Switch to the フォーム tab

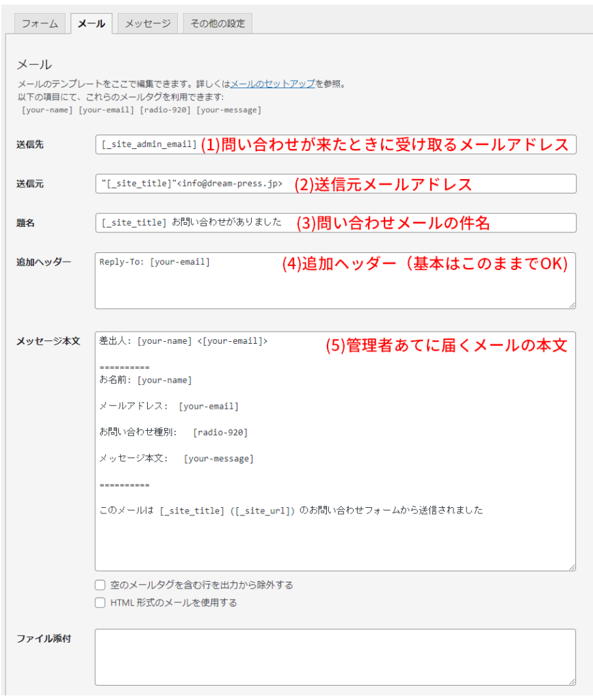[40, 23]
